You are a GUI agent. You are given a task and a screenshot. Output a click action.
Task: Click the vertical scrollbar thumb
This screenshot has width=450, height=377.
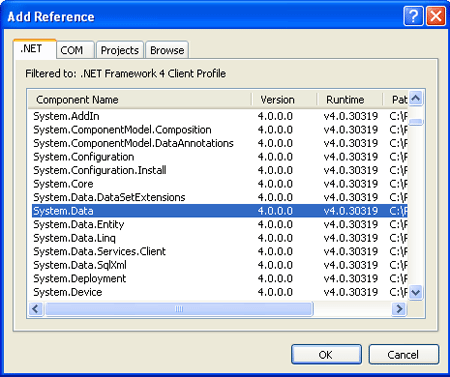[416, 122]
